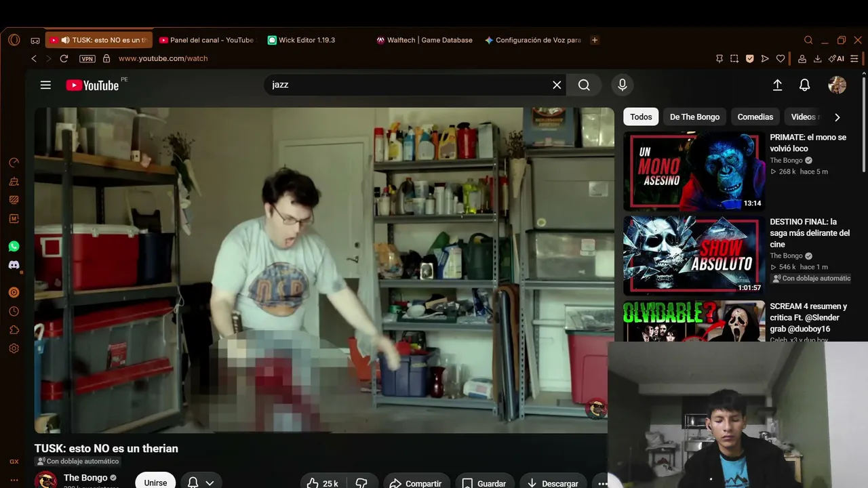This screenshot has height=488, width=868.
Task: Click the Descargar download button
Action: [553, 483]
